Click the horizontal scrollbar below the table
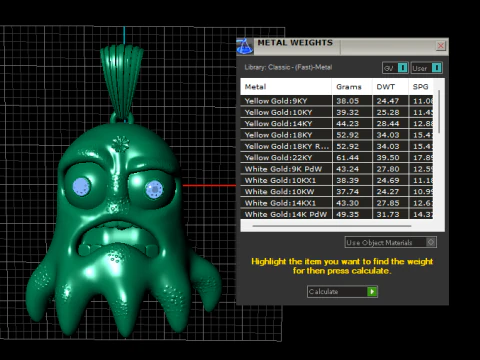This screenshot has height=360, width=480. coord(332,226)
